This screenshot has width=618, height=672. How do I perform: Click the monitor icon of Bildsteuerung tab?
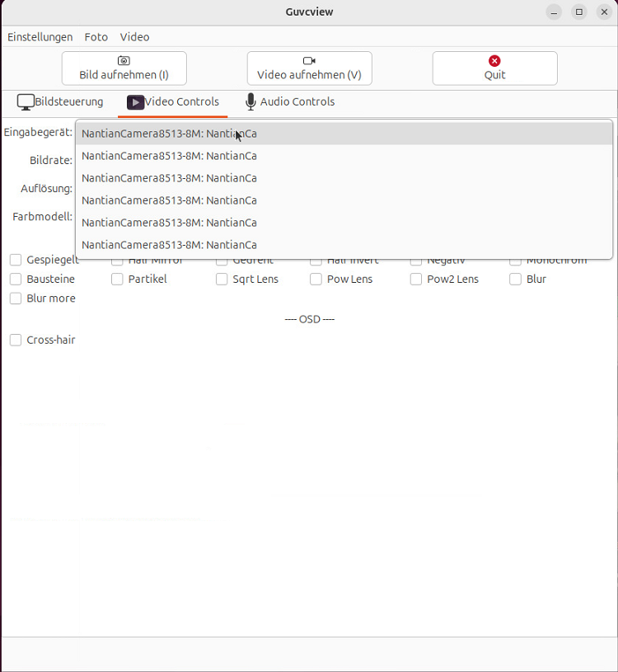click(x=26, y=102)
